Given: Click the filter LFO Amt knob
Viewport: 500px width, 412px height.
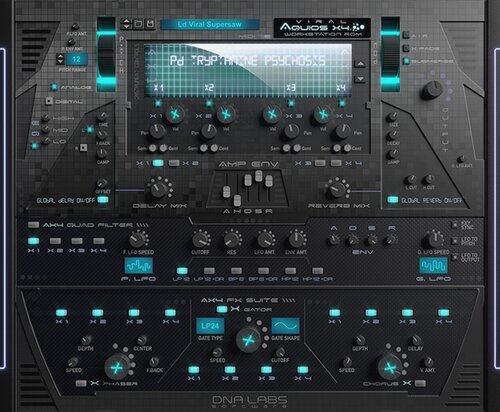Looking at the screenshot, I should (265, 240).
